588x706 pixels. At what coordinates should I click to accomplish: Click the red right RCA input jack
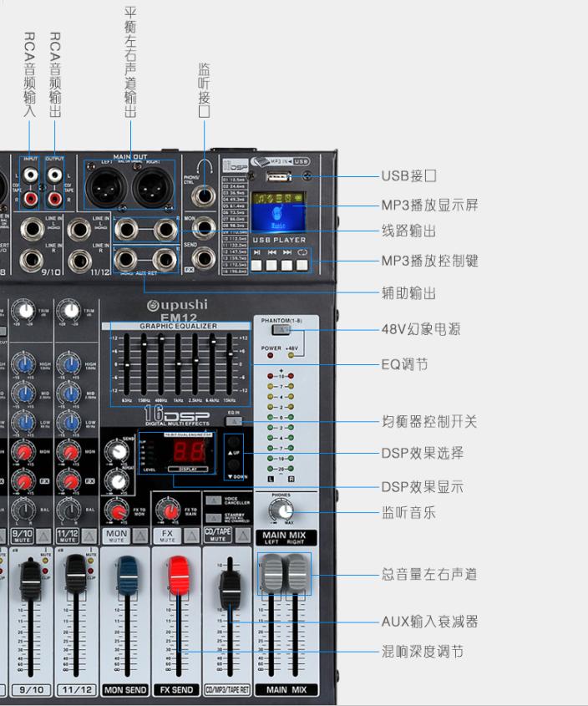[x=30, y=198]
